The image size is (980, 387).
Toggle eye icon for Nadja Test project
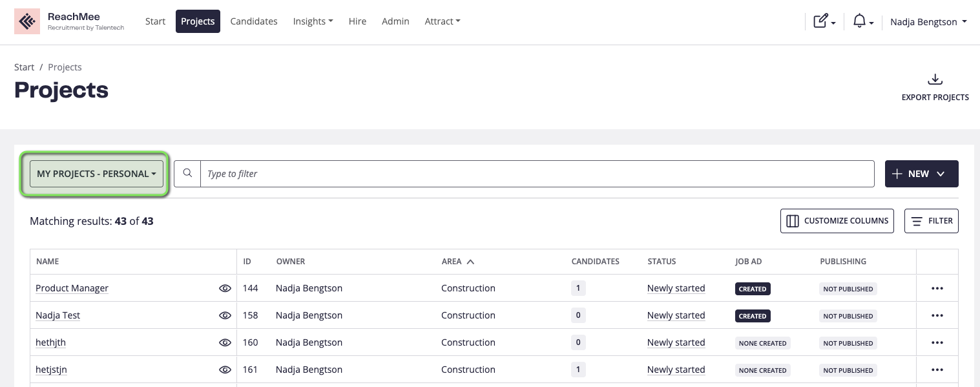(x=225, y=315)
